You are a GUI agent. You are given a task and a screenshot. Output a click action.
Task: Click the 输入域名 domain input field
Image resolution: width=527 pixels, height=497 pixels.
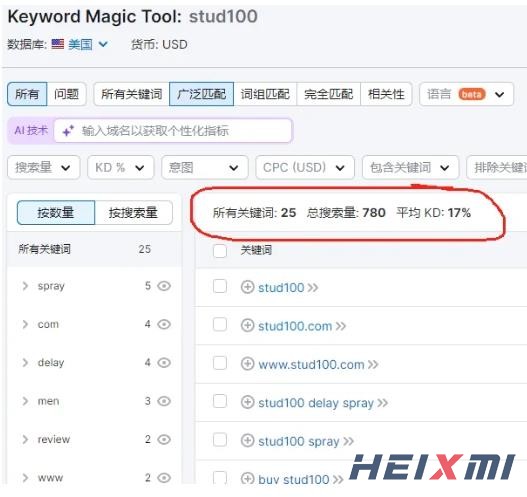pyautogui.click(x=173, y=131)
